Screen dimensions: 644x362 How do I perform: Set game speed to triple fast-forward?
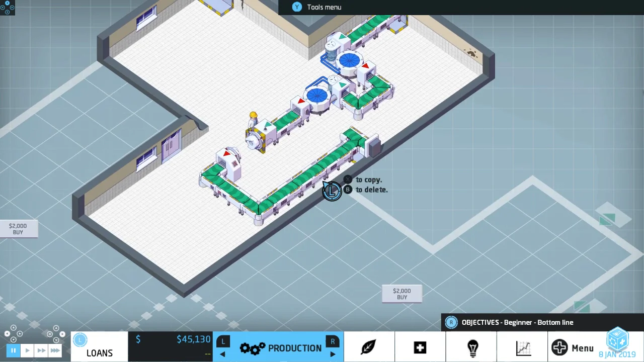click(55, 350)
